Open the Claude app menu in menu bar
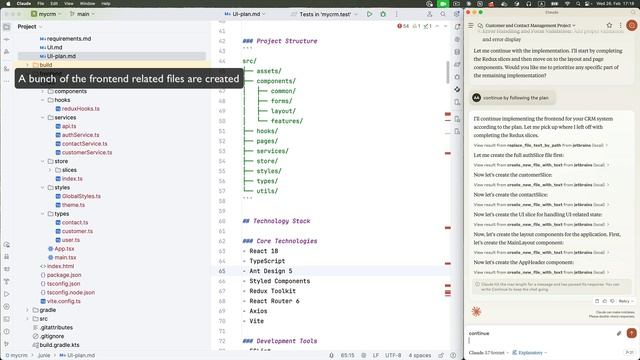Screen dimensions: 640x360 click(24, 4)
